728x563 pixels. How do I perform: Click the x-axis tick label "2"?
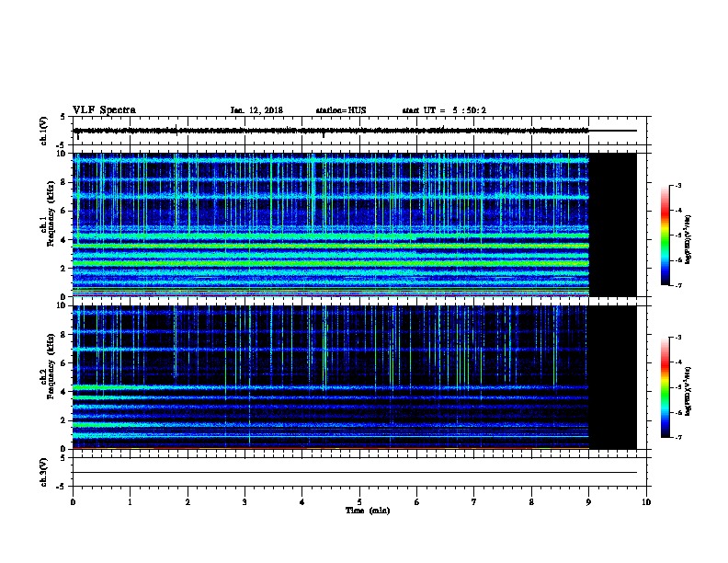[188, 501]
